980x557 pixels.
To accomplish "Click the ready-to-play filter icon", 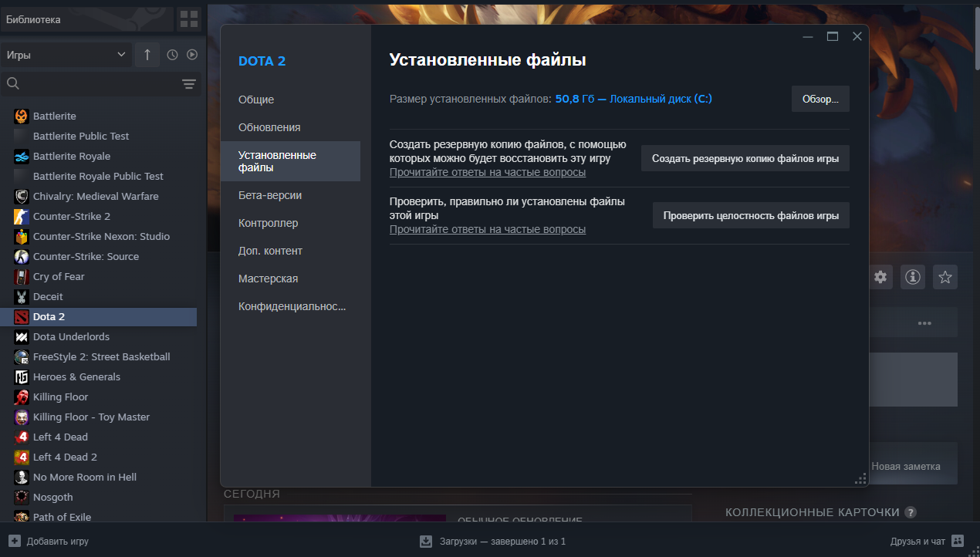I will pyautogui.click(x=192, y=55).
